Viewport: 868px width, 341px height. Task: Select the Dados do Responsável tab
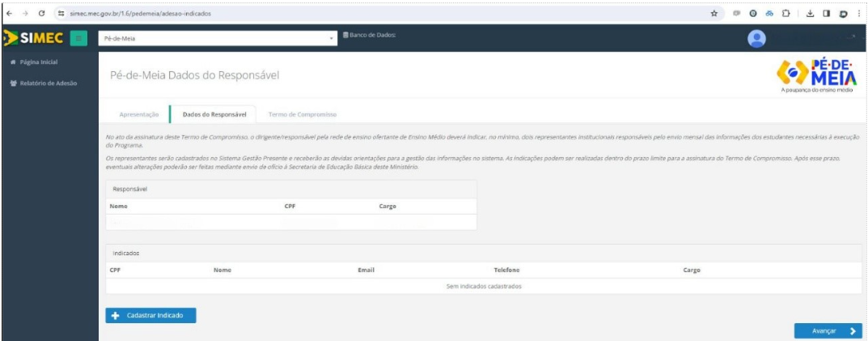click(213, 114)
